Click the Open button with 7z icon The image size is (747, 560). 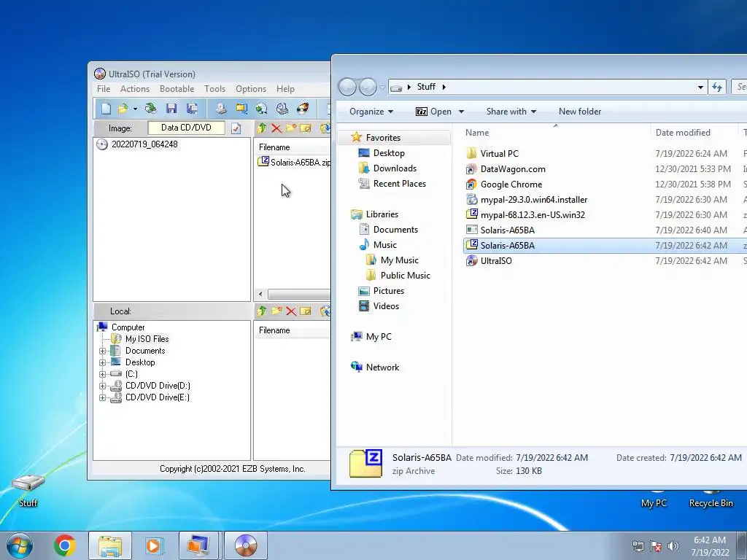pos(433,112)
